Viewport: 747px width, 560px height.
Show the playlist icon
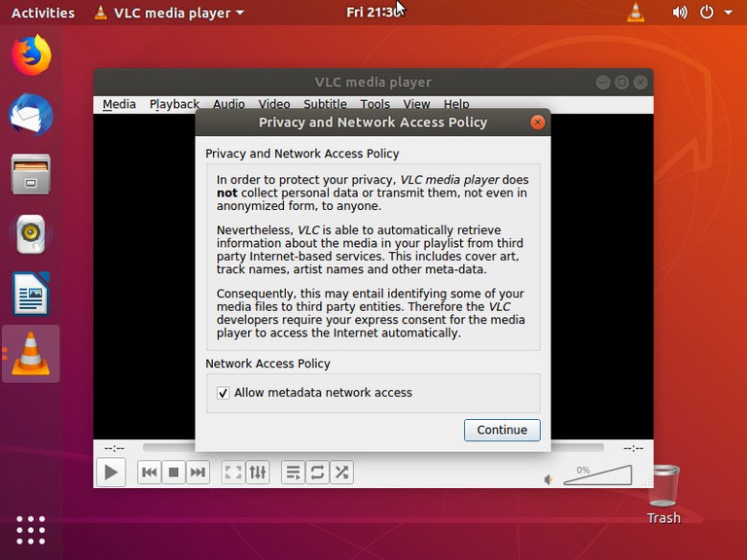(293, 472)
